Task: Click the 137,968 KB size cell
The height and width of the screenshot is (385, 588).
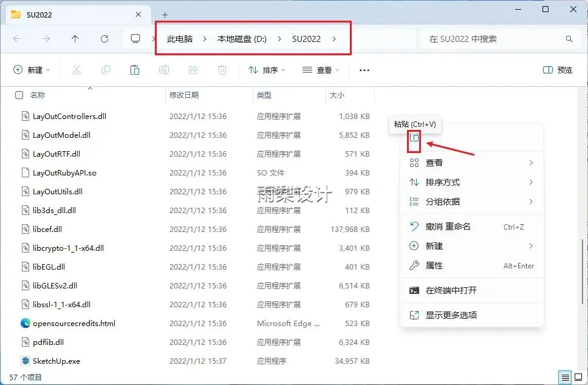Action: point(350,229)
